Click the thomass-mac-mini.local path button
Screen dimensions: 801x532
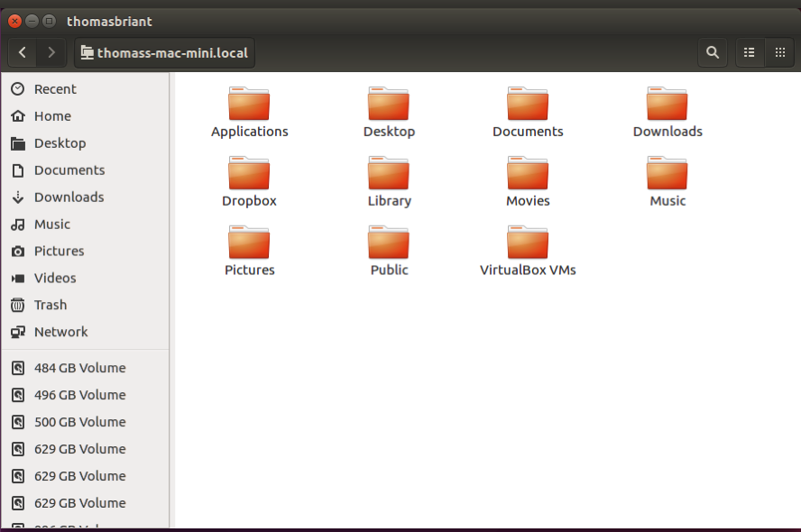pos(164,52)
